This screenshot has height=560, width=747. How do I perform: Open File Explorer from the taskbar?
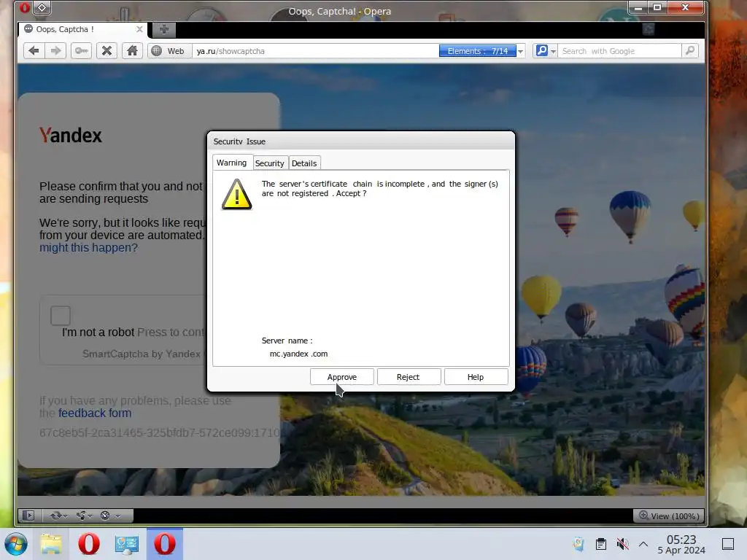(x=51, y=544)
